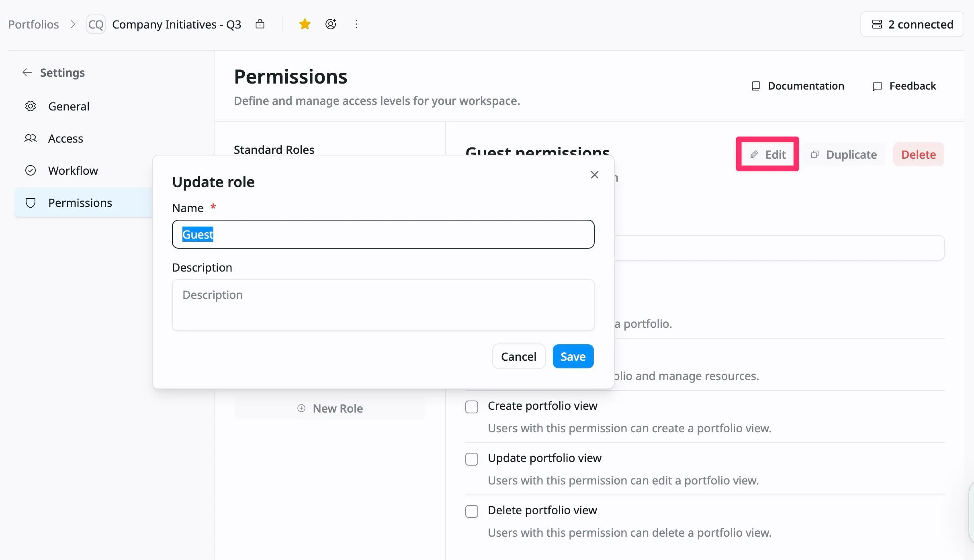
Task: Click the Create portfolio view label
Action: tap(542, 406)
